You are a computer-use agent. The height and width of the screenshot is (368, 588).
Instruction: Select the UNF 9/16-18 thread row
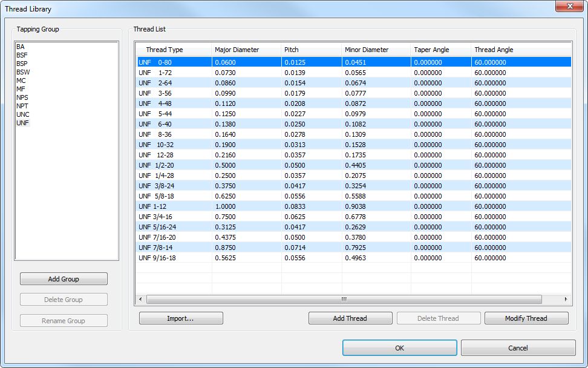coord(354,258)
